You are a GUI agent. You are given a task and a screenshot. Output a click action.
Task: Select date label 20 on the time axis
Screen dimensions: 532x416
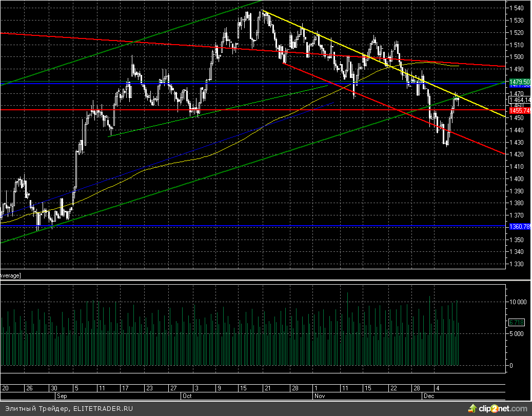click(6, 388)
